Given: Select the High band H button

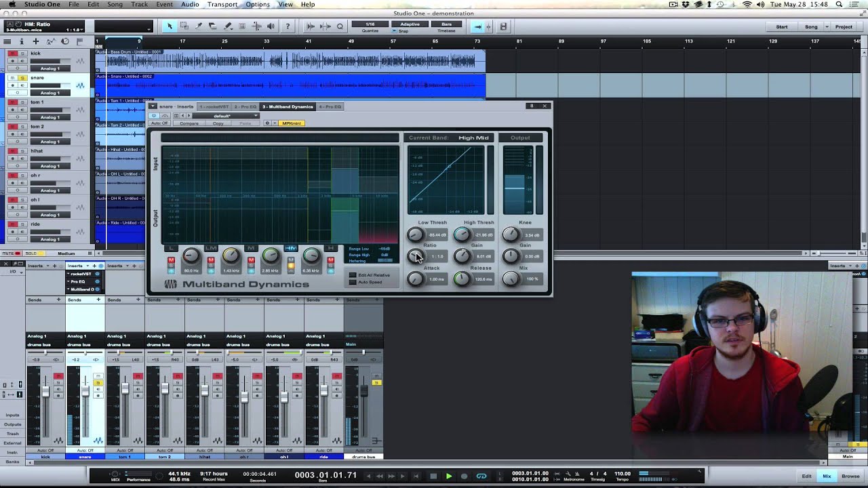Looking at the screenshot, I should point(330,248).
